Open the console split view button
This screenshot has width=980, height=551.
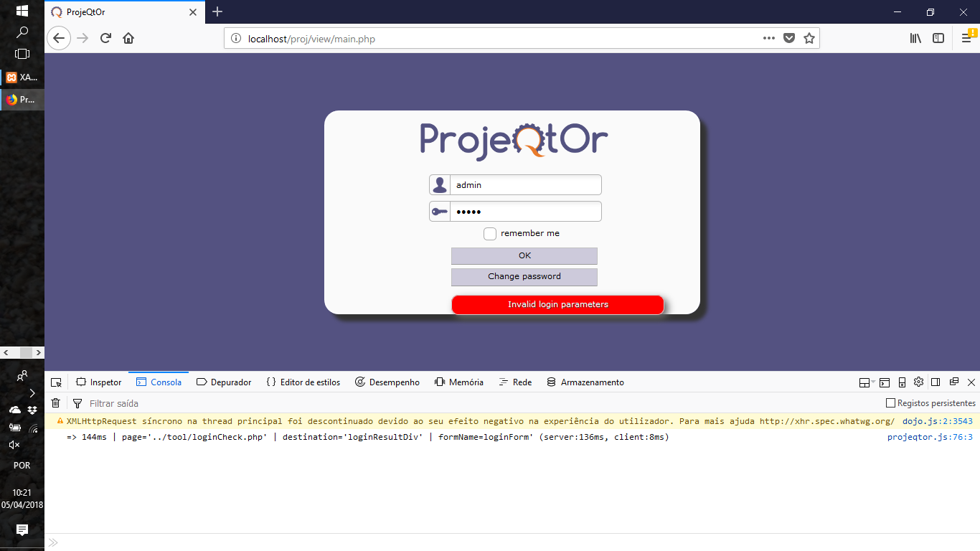coord(885,382)
